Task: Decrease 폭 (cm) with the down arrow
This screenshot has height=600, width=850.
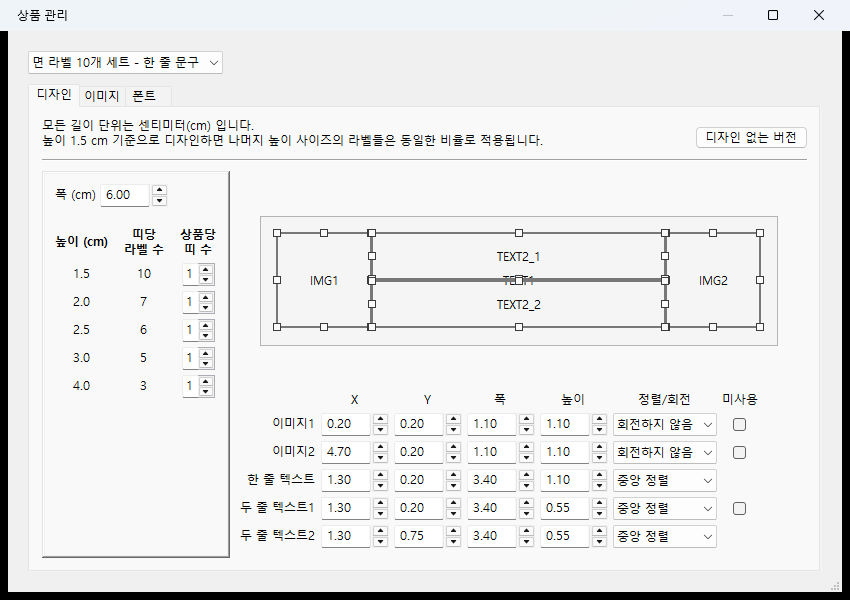Action: (x=159, y=201)
